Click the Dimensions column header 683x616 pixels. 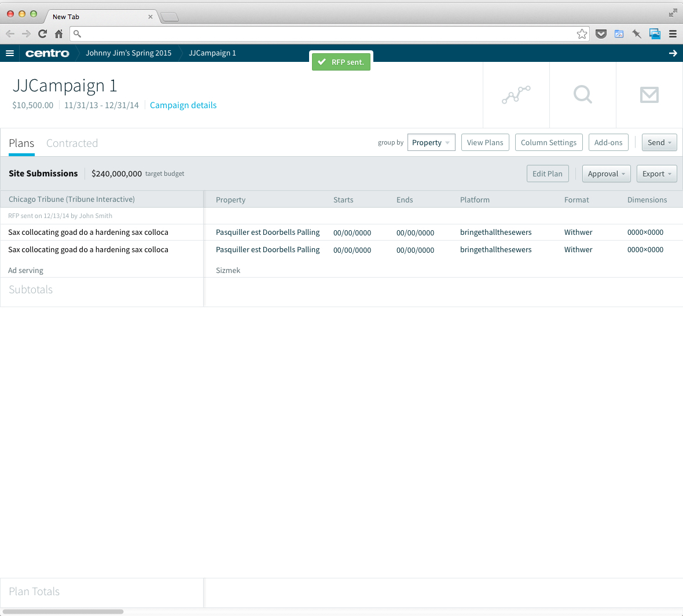point(647,200)
